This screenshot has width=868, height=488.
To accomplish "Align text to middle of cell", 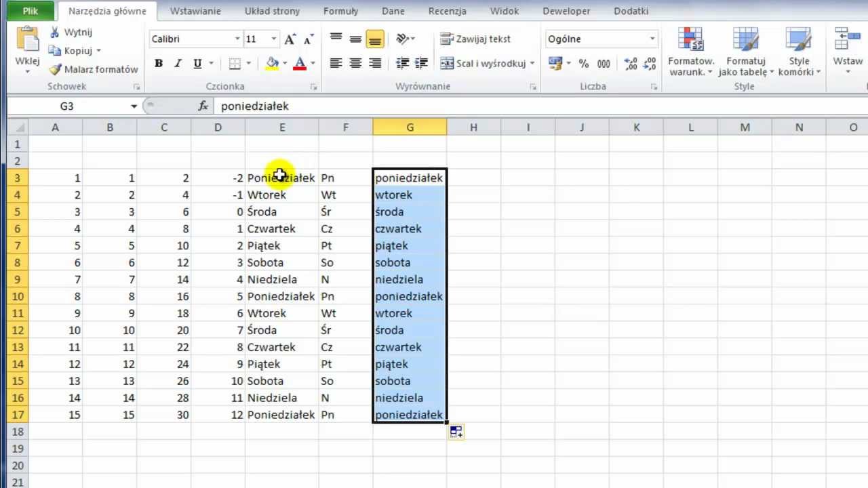I will click(x=355, y=39).
